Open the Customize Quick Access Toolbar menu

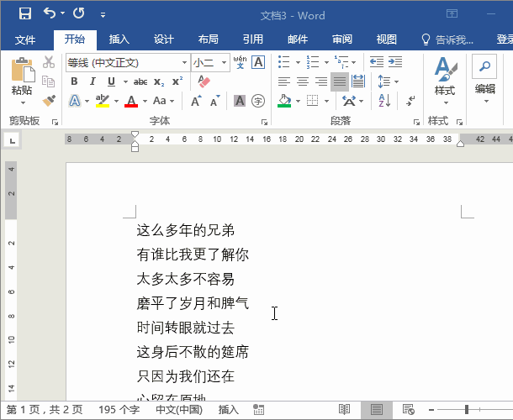(103, 15)
